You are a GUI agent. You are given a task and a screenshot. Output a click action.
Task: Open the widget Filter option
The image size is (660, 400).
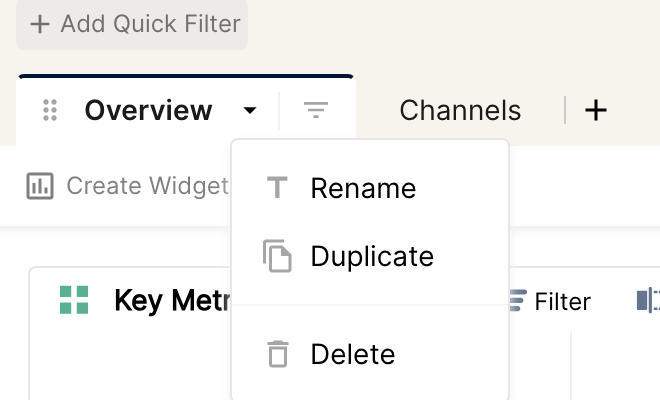point(549,301)
